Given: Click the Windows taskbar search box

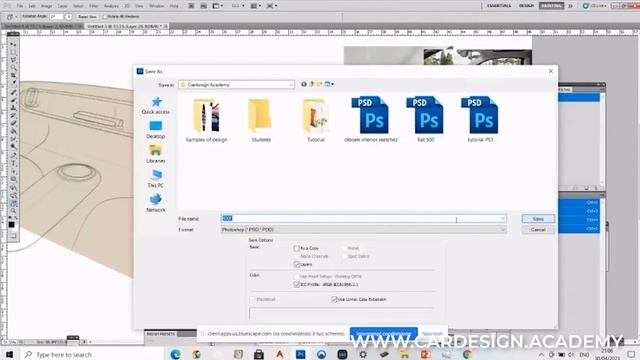Looking at the screenshot, I should pos(92,354).
